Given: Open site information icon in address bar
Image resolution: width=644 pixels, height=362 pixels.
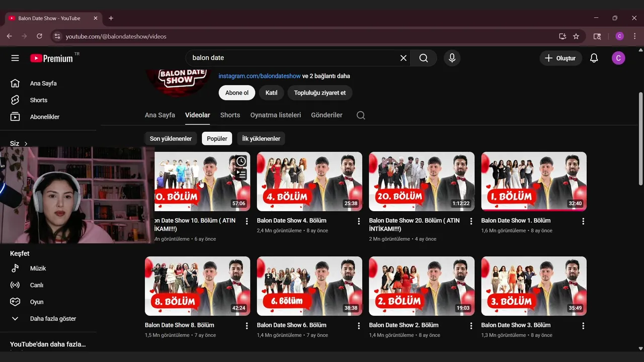Looking at the screenshot, I should 57,36.
